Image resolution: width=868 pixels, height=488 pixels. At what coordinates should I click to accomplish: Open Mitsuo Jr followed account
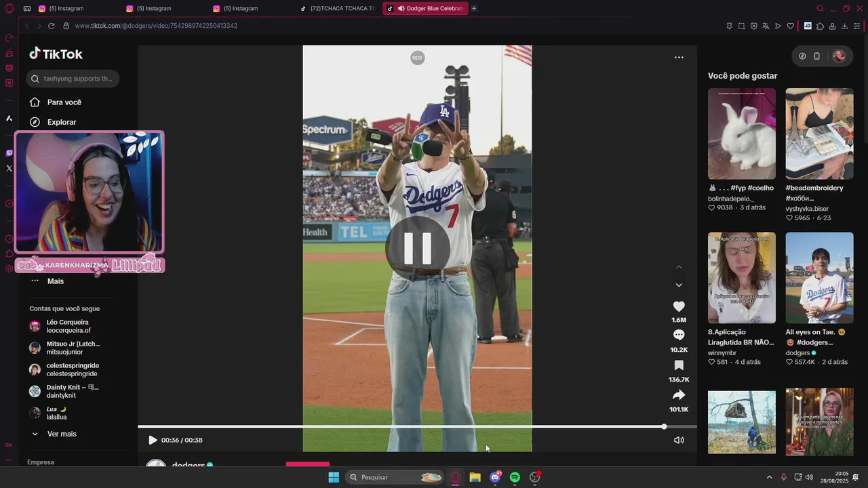pos(64,348)
